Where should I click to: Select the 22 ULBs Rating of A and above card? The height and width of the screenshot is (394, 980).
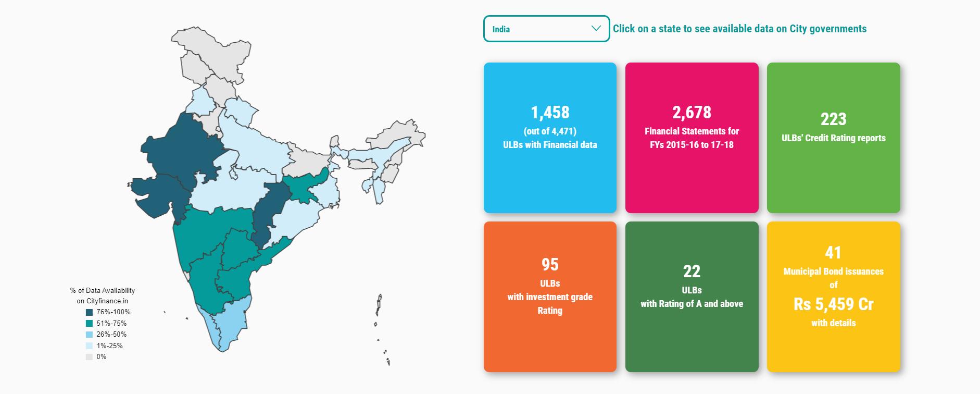(692, 297)
